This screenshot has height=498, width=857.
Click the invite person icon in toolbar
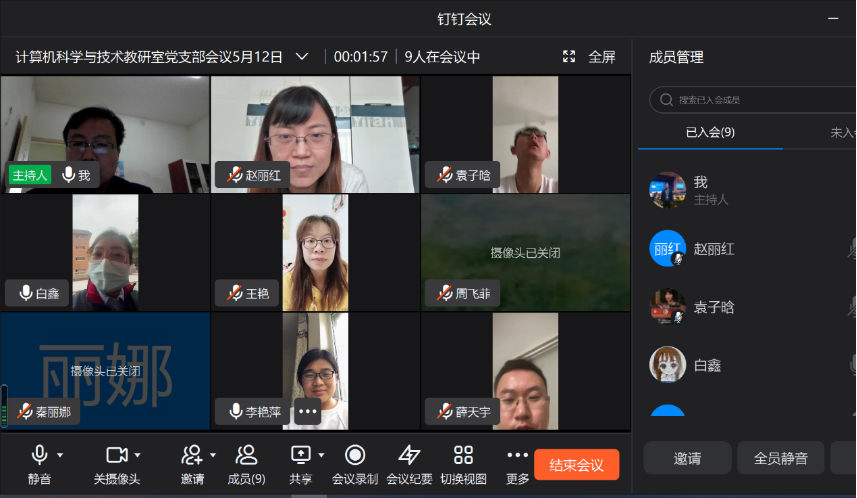[191, 456]
